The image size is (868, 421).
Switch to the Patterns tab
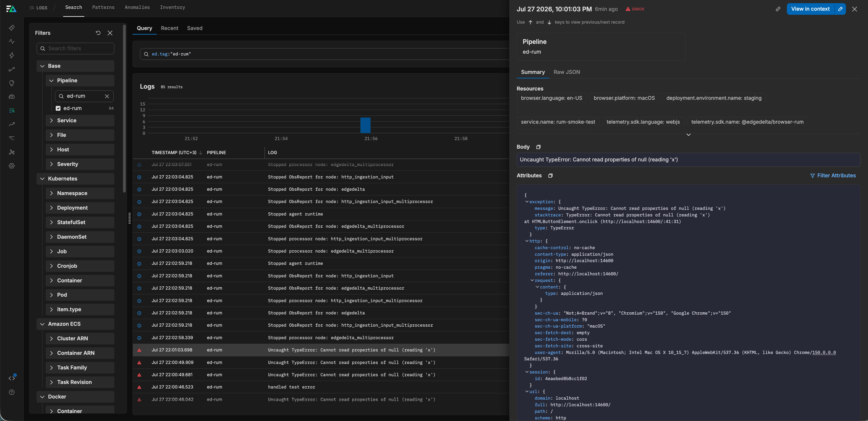[103, 8]
